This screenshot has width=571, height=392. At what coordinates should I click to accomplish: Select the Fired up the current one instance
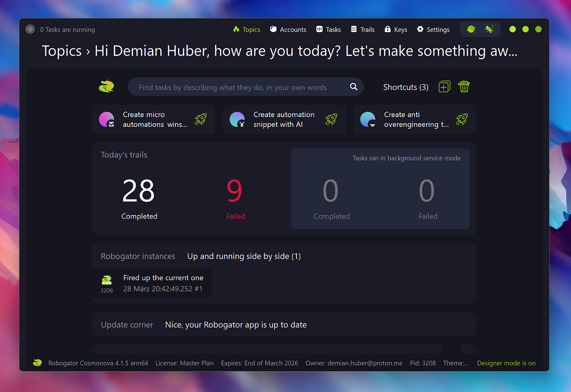click(x=152, y=283)
